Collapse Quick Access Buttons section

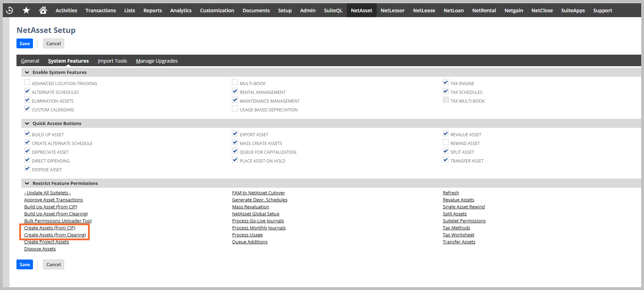pyautogui.click(x=27, y=123)
